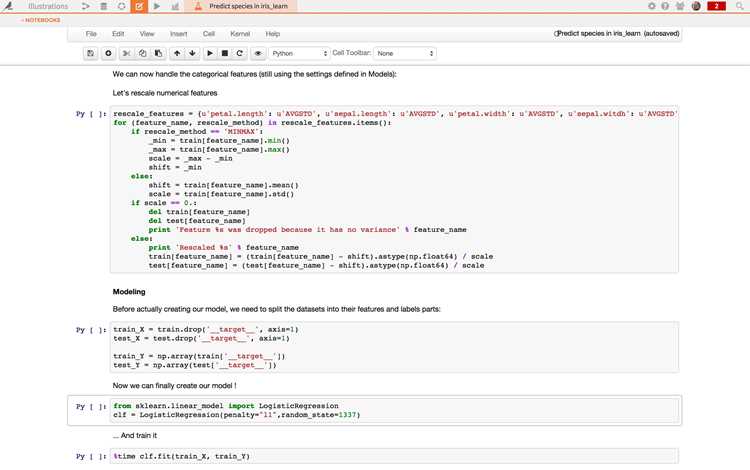This screenshot has height=470, width=750.
Task: Select the orange Notebooks icon in top bar
Action: point(139,6)
